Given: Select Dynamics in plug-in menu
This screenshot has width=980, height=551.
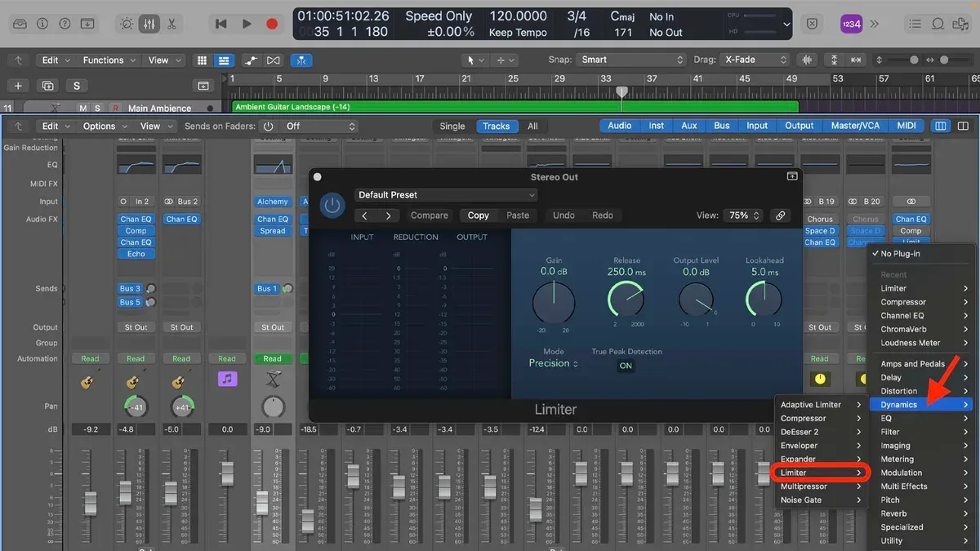Looking at the screenshot, I should [x=922, y=405].
